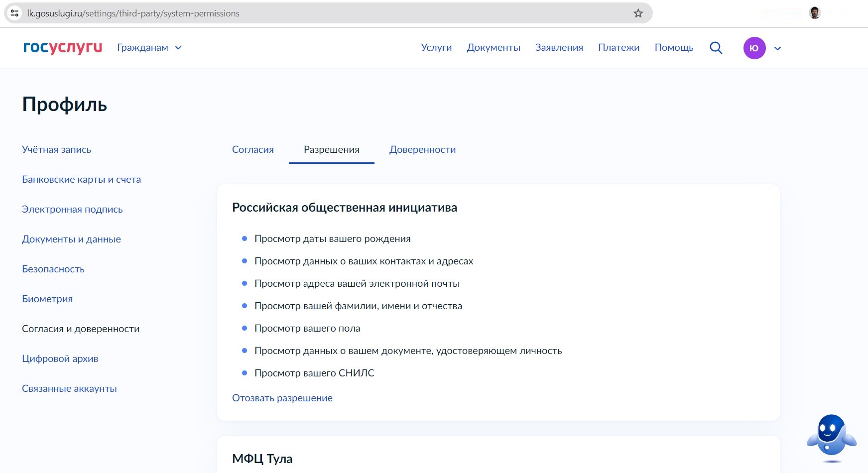Click Отозвать разрешение link
Viewport: 868px width, 473px height.
point(282,398)
